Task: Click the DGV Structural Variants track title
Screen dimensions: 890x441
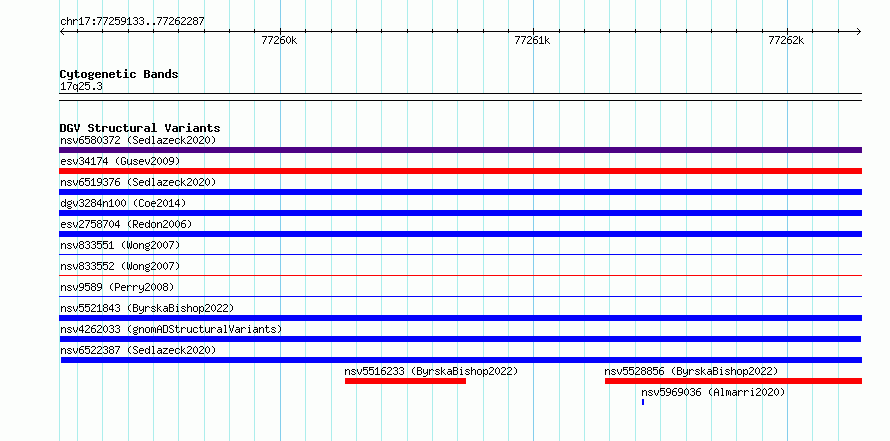Action: coord(140,128)
